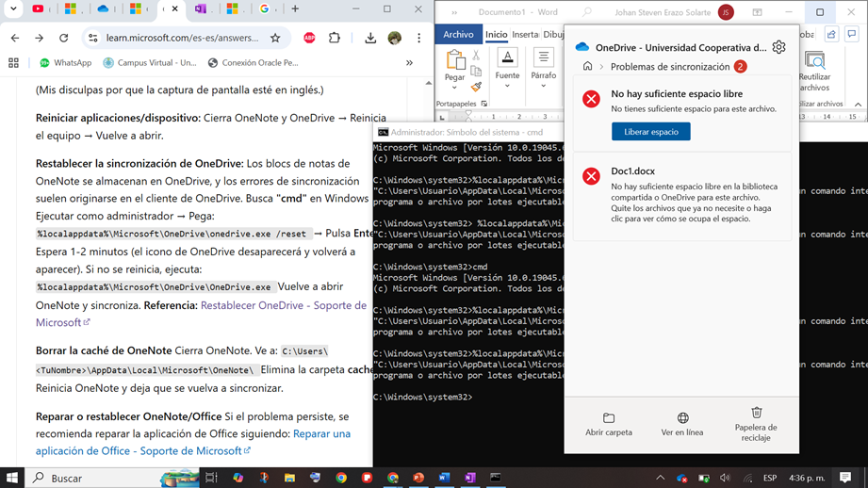The height and width of the screenshot is (488, 868).
Task: Click Problemas de sincronización breadcrumb label
Action: pos(670,66)
